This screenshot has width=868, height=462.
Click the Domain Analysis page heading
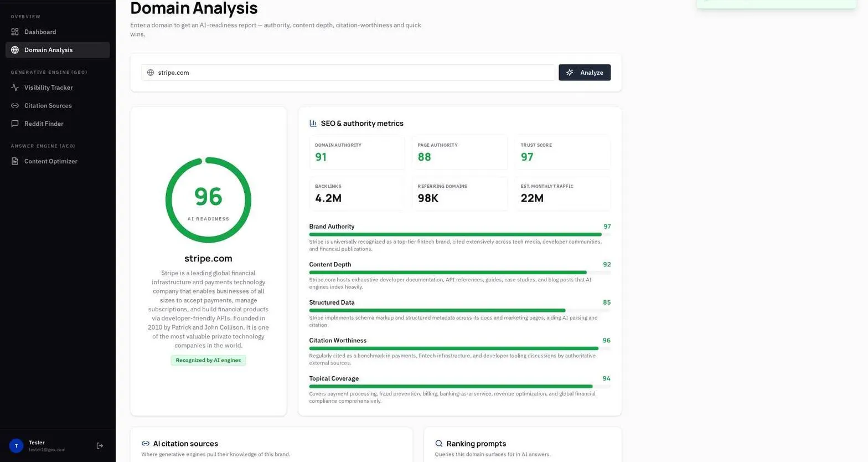click(194, 8)
